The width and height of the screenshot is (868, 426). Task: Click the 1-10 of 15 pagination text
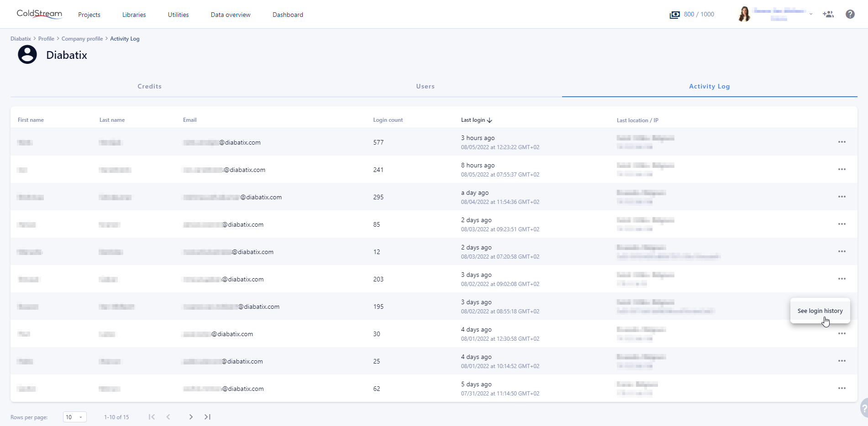coord(116,417)
